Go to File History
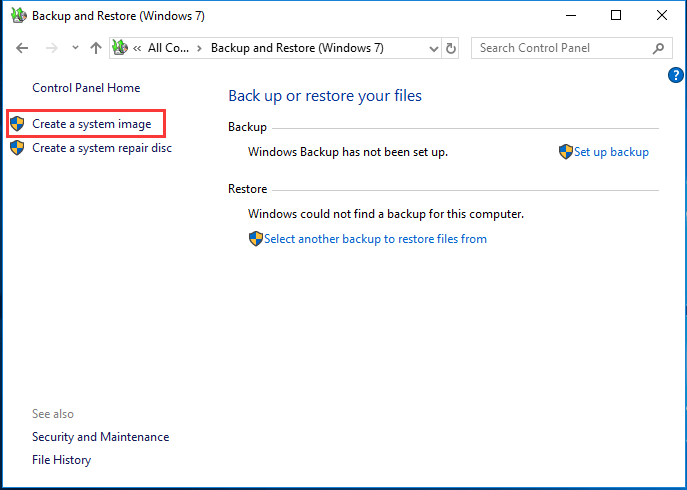This screenshot has width=687, height=490. tap(61, 460)
